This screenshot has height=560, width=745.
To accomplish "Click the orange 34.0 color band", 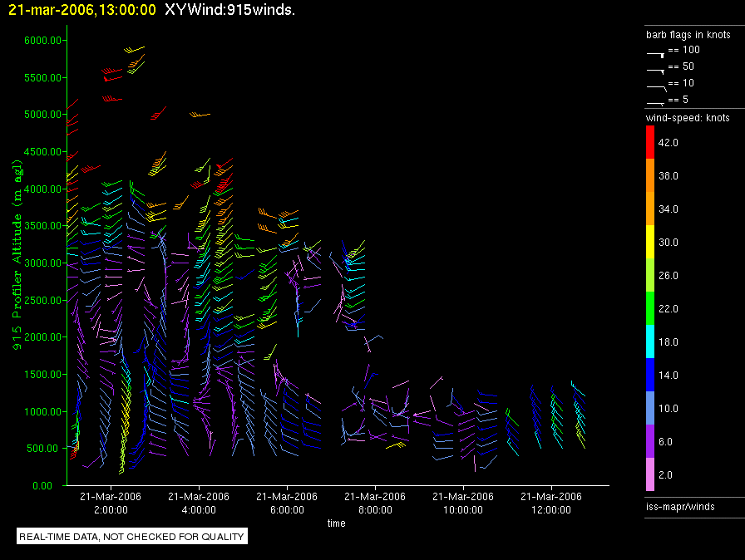I will [x=650, y=209].
